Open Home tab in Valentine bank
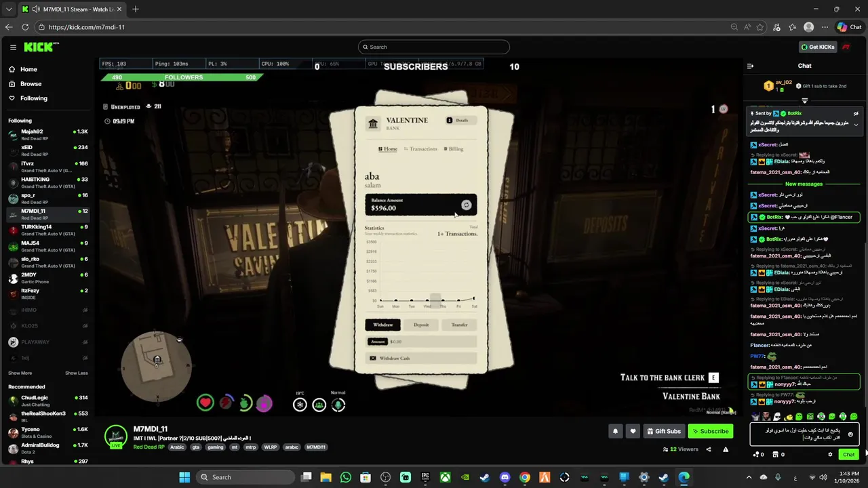 pyautogui.click(x=388, y=149)
